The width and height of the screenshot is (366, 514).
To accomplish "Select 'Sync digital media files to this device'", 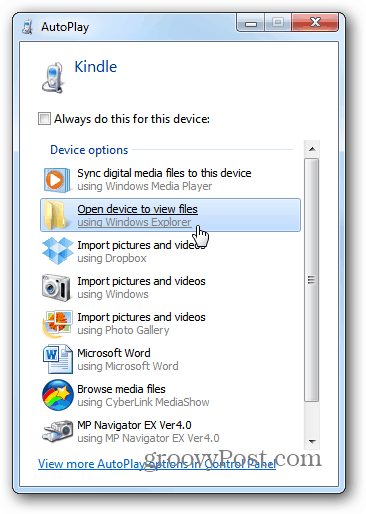I will (170, 180).
